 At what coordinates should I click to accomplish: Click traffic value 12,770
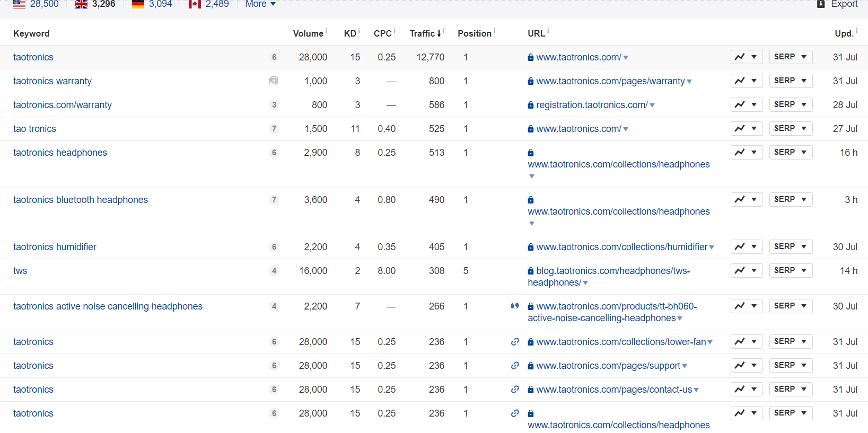coord(430,57)
